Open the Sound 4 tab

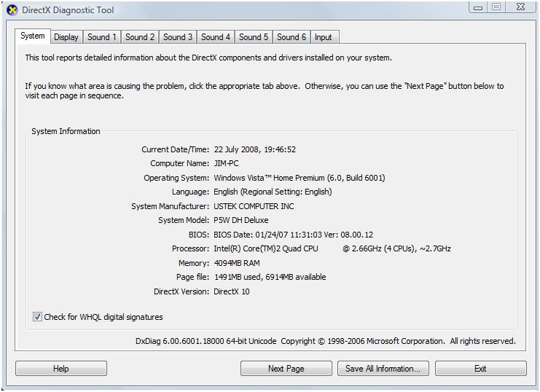tap(216, 37)
